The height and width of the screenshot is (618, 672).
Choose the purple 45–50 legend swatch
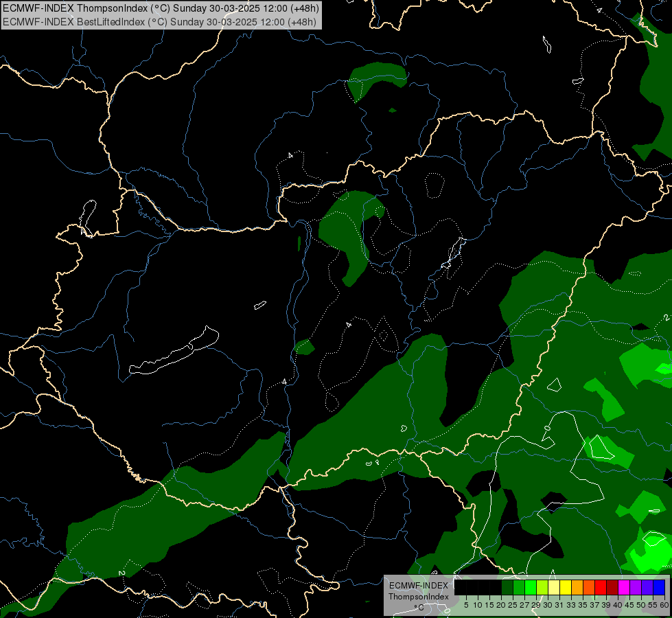636,587
